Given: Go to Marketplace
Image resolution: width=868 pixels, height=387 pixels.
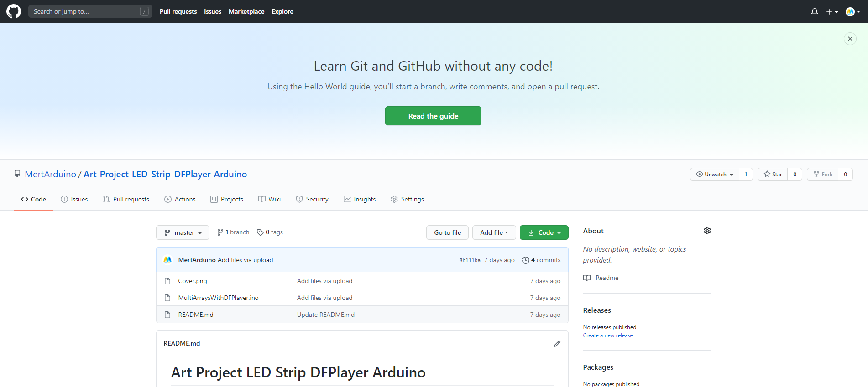Looking at the screenshot, I should coord(246,11).
